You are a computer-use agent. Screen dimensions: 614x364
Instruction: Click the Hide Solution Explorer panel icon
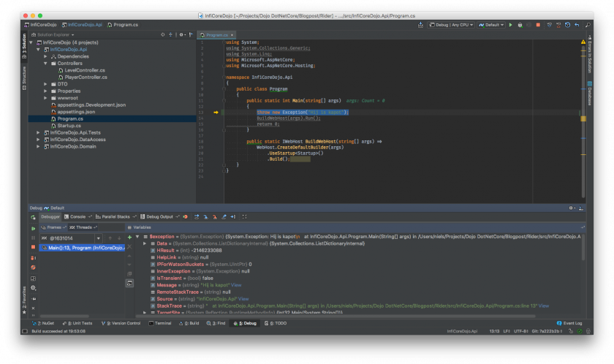[191, 35]
